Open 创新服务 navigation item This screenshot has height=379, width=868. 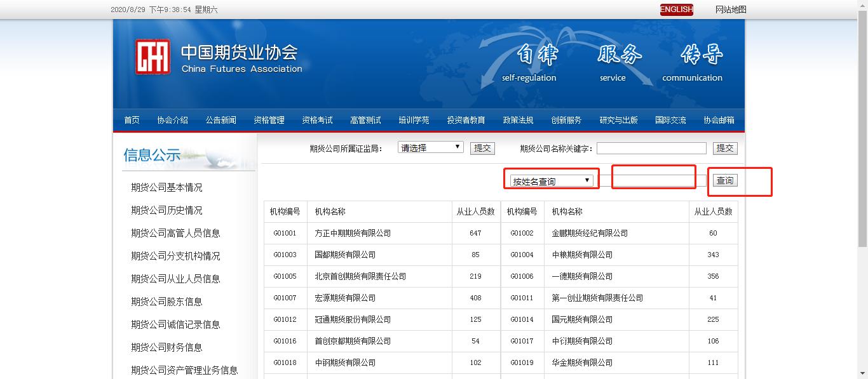point(567,120)
